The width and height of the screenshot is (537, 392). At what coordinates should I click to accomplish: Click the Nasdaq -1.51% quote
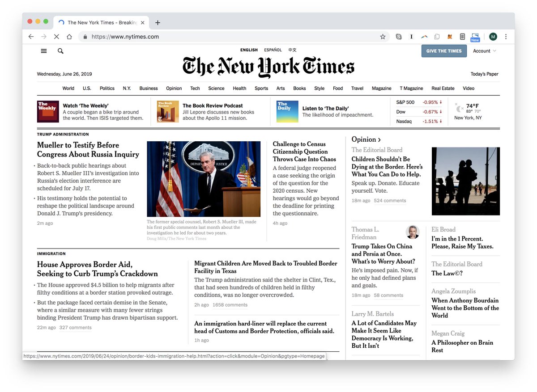pyautogui.click(x=419, y=121)
